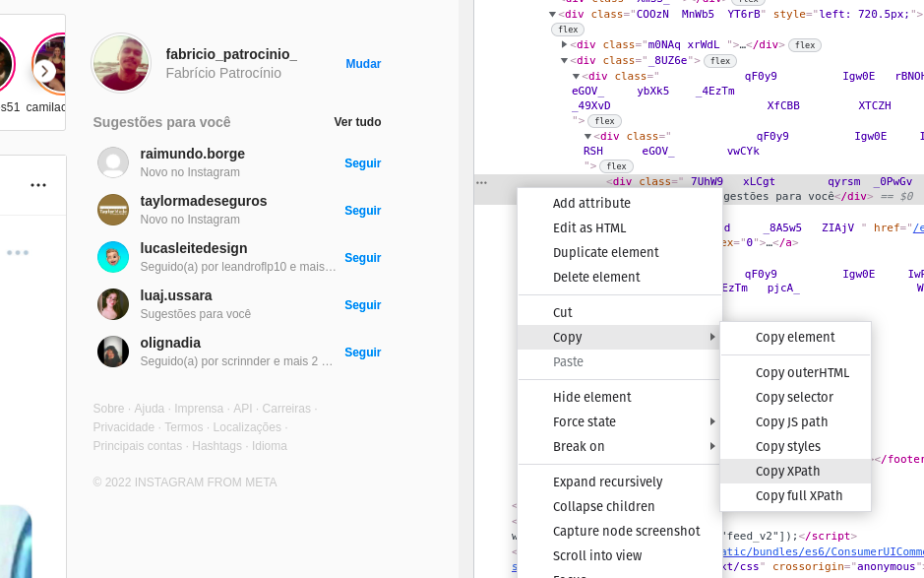Choose Copy XPath in submenu

(795, 472)
